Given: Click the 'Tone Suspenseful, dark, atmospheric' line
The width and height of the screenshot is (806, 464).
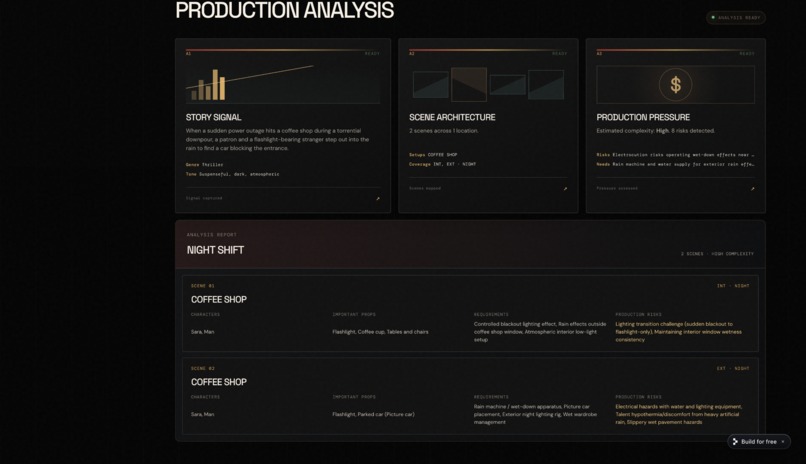Looking at the screenshot, I should pyautogui.click(x=232, y=174).
